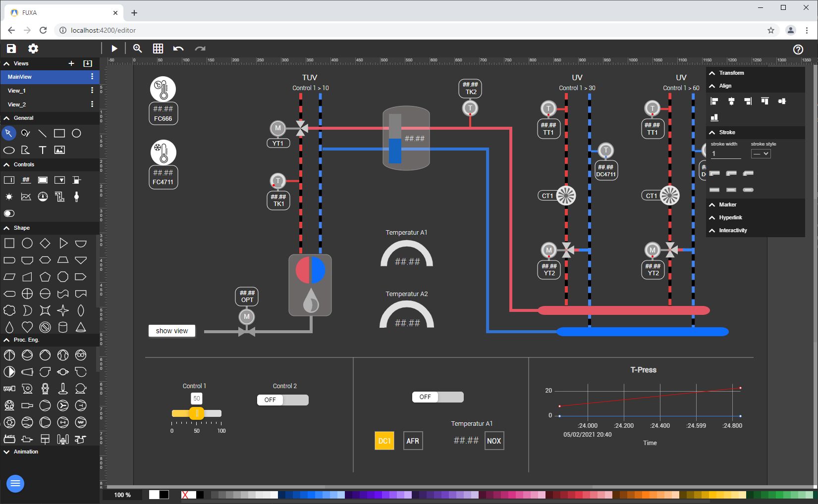Collapse the Proc. Eng. section
This screenshot has height=504, width=818.
pos(6,340)
